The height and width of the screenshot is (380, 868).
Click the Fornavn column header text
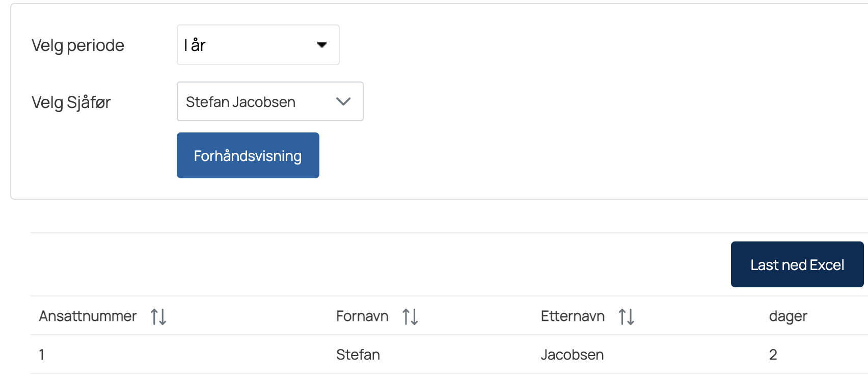(362, 316)
